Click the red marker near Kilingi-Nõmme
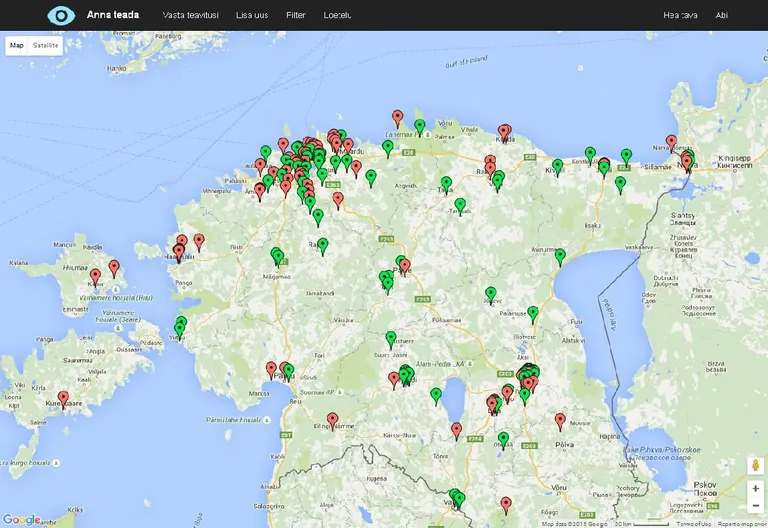 tap(333, 420)
